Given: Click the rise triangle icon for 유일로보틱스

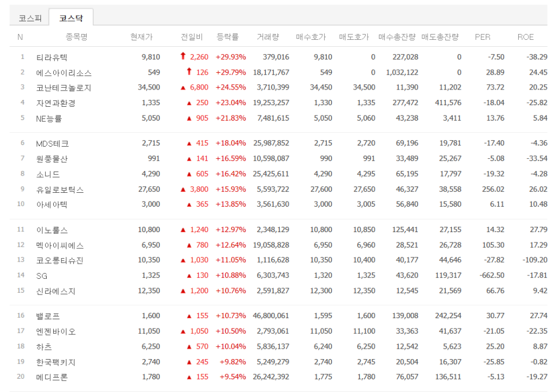Looking at the screenshot, I should click(x=183, y=189).
